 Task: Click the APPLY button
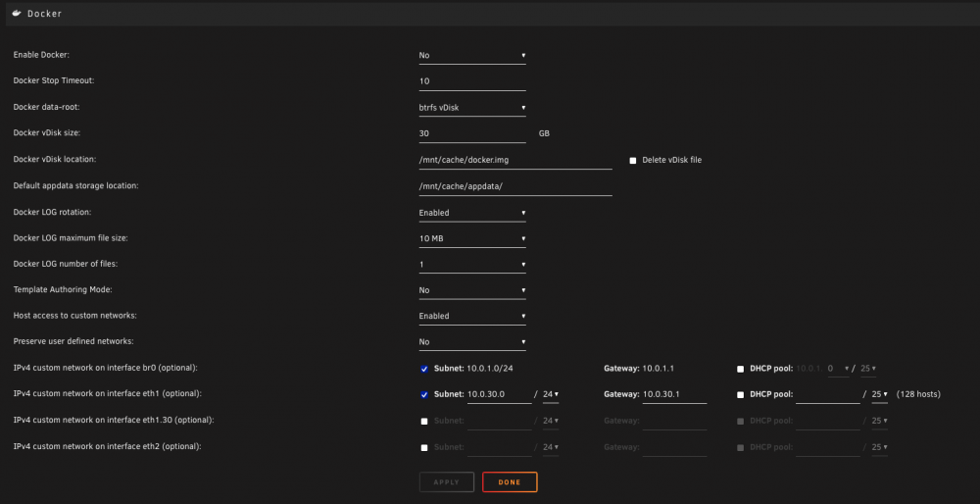point(447,482)
